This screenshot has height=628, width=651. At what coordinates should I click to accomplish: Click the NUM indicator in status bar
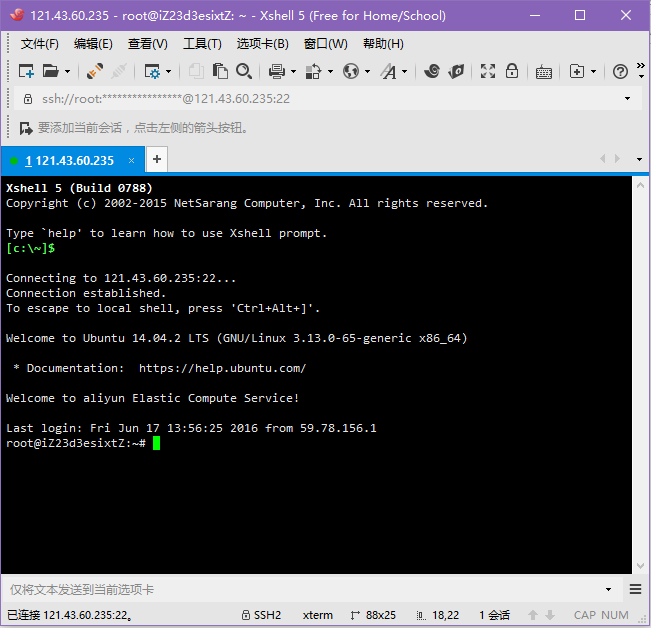[x=615, y=615]
